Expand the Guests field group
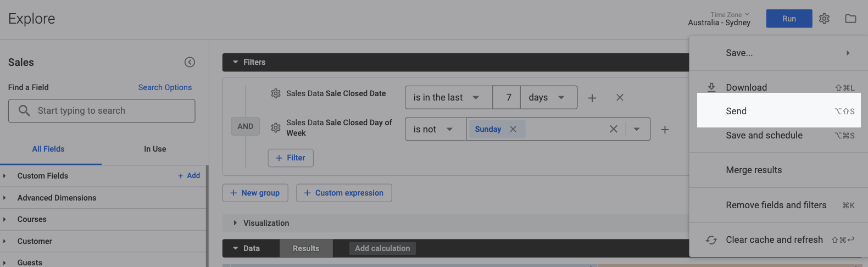This screenshot has height=267, width=868. [4, 263]
